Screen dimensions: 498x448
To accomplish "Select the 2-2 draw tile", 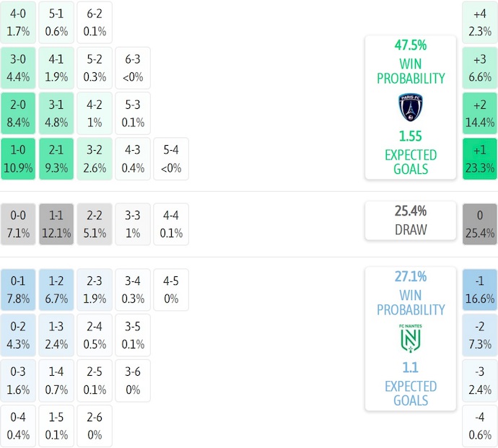I will pos(95,224).
